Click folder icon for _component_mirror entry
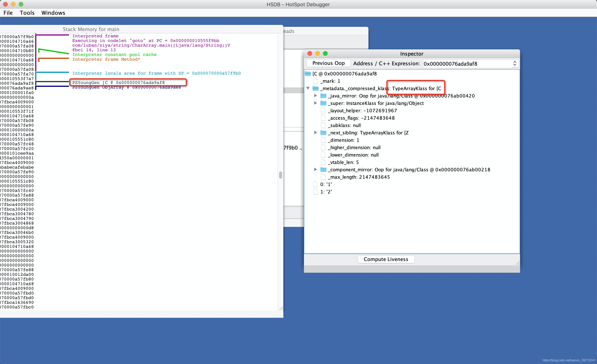 pyautogui.click(x=323, y=170)
